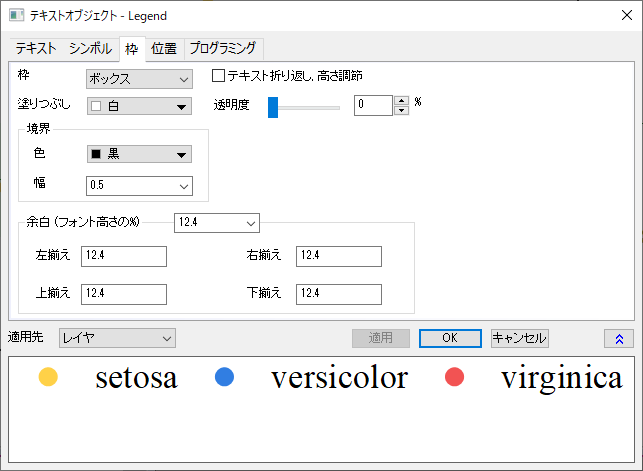The height and width of the screenshot is (471, 643).
Task: Click the blue versicolor legend symbol
Action: click(x=224, y=377)
